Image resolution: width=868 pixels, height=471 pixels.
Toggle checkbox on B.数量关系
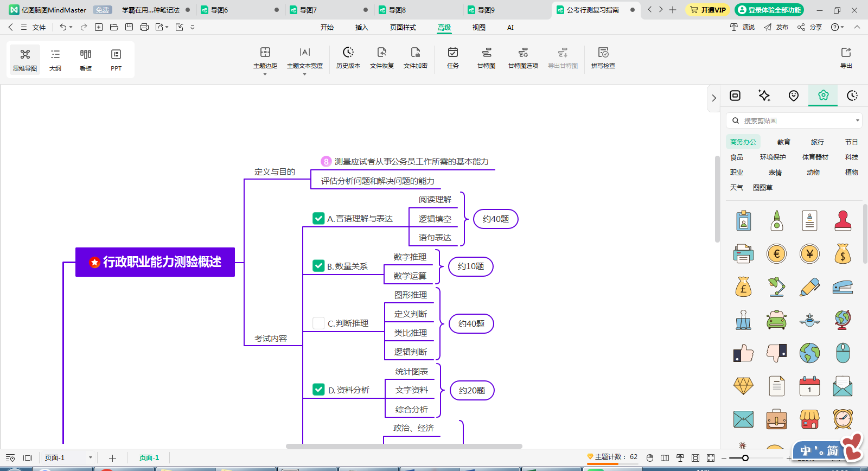point(319,266)
